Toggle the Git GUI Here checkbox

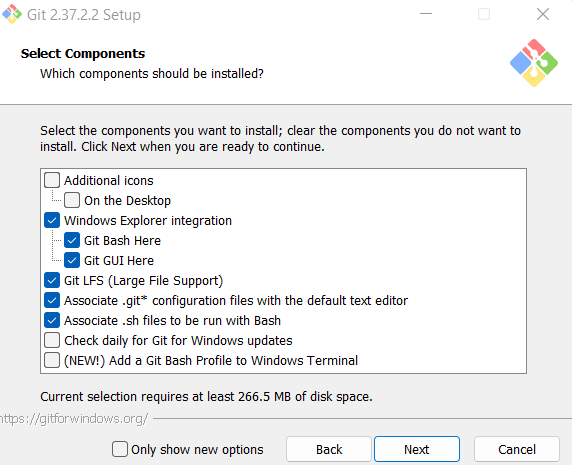pos(72,260)
